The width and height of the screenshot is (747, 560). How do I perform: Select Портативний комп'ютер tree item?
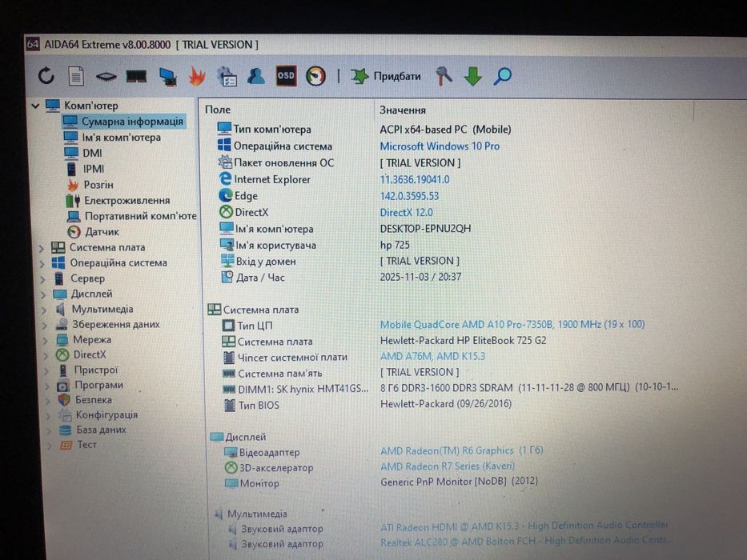coord(140,216)
